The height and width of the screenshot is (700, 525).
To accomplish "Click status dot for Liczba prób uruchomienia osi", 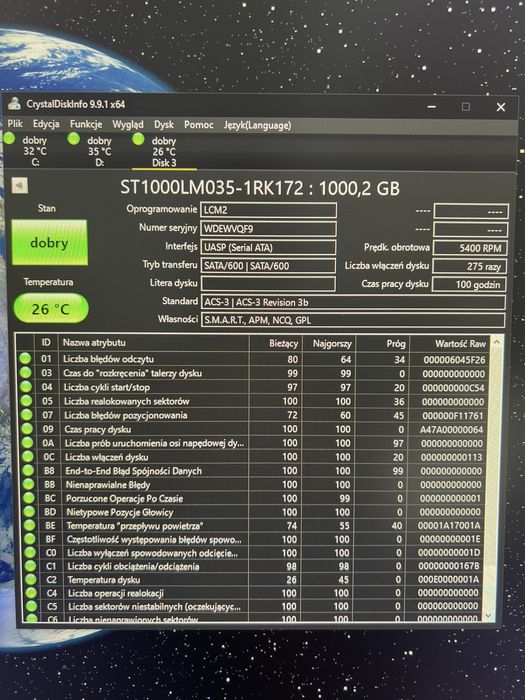I will tap(28, 443).
